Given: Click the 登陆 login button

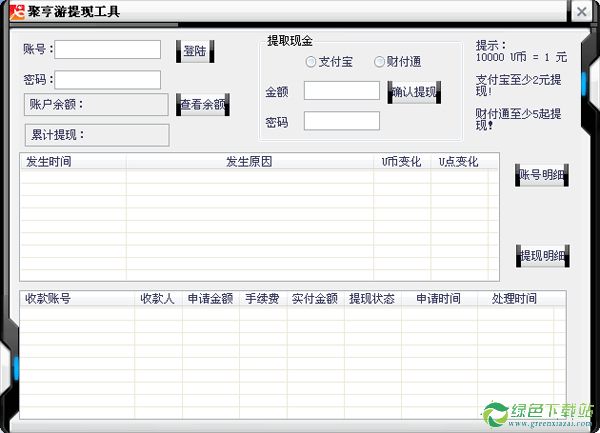Looking at the screenshot, I should click(195, 51).
